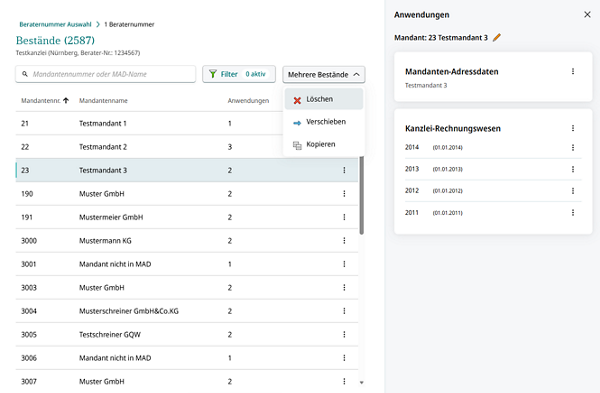Open the kebab menu for Mustermeier GmbH row

coord(344,217)
